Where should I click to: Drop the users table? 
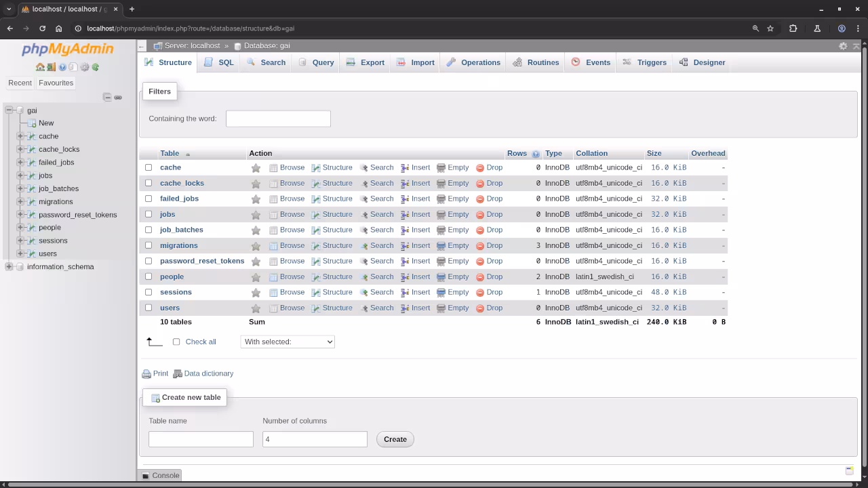click(489, 308)
